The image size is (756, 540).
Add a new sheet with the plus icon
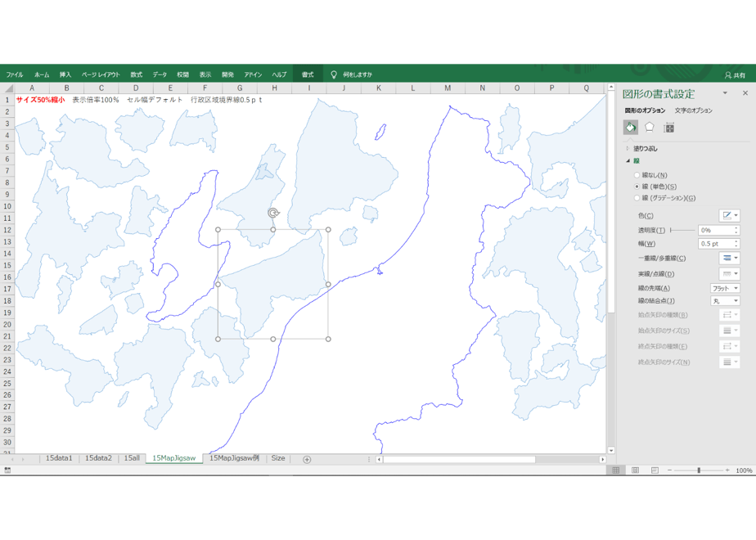pos(307,460)
